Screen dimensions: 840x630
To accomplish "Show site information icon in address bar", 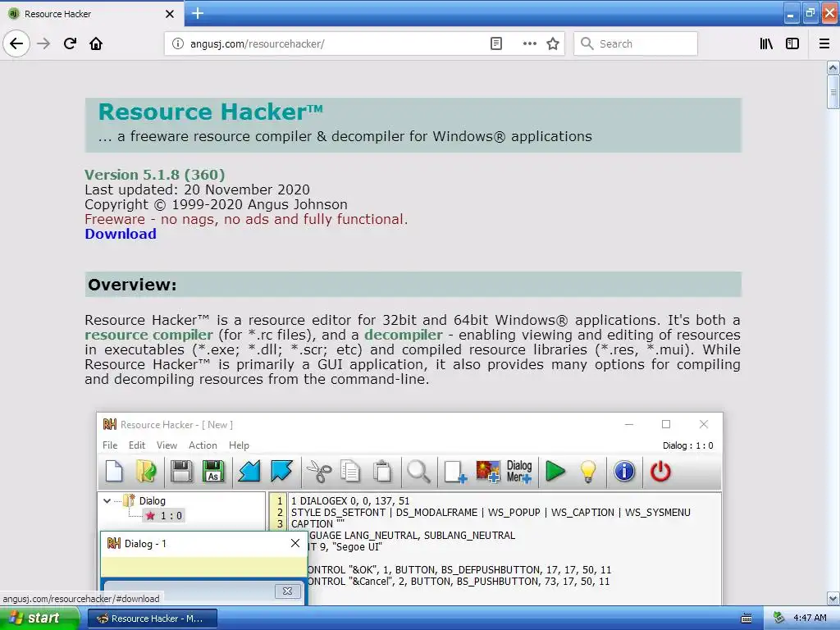I will [x=178, y=43].
